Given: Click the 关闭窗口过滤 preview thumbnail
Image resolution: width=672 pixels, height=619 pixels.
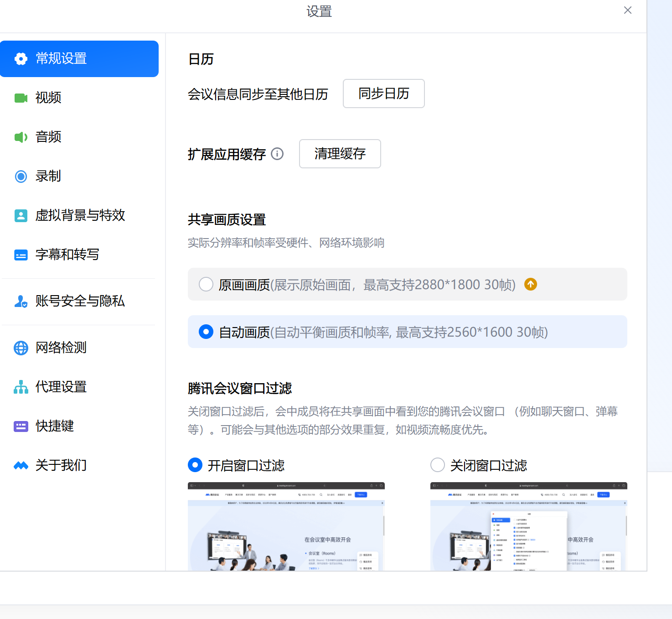Looking at the screenshot, I should [x=528, y=526].
